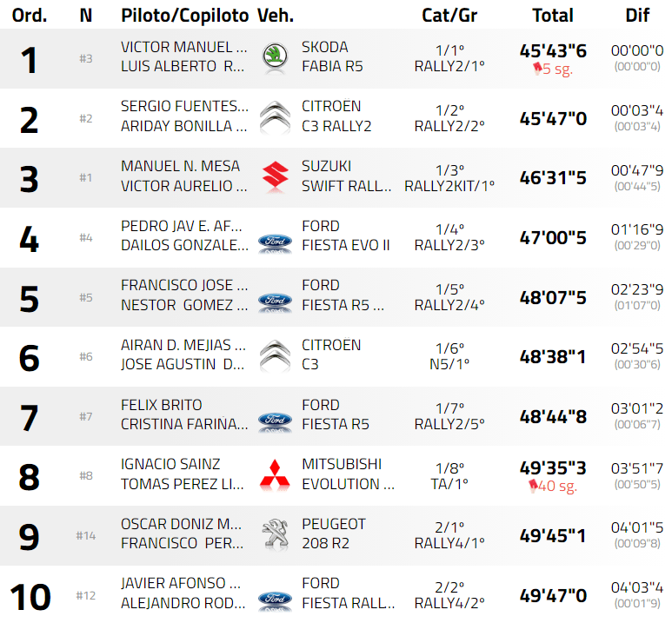The image size is (672, 623).
Task: Click the Suzuki logo in row 3
Action: point(275,176)
